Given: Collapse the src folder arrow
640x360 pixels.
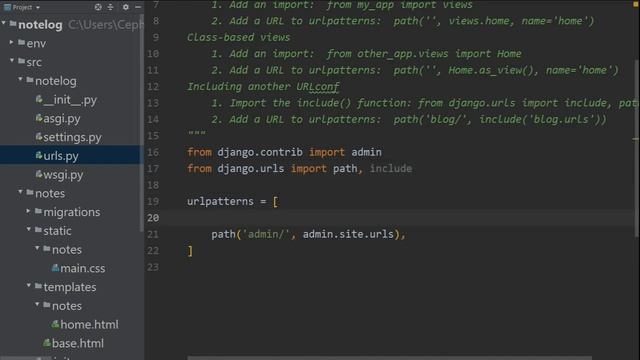Looking at the screenshot, I should (x=12, y=61).
